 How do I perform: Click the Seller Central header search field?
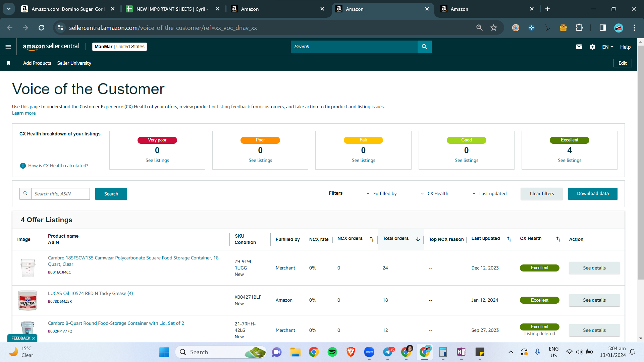pyautogui.click(x=354, y=47)
